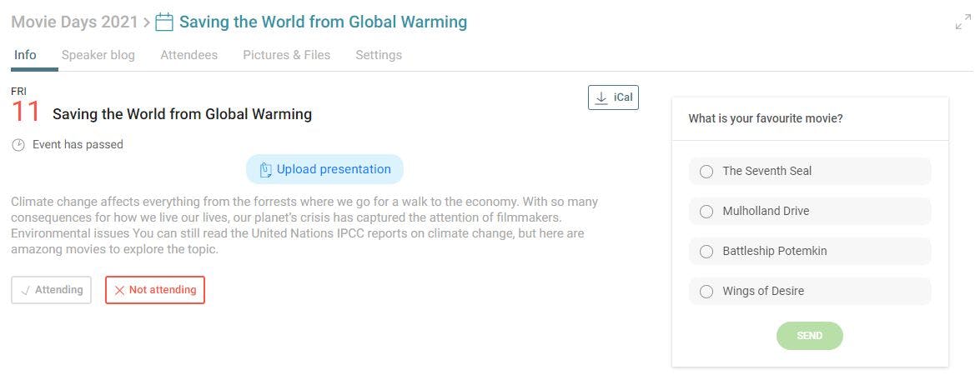Screen dimensions: 980x385
Task: Select the Wings of Desire option
Action: click(810, 291)
